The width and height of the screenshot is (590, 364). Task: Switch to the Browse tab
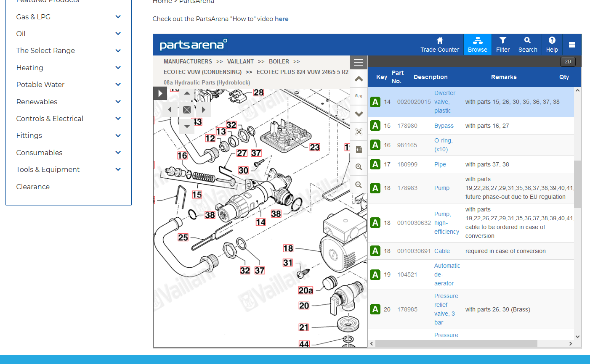click(x=478, y=45)
